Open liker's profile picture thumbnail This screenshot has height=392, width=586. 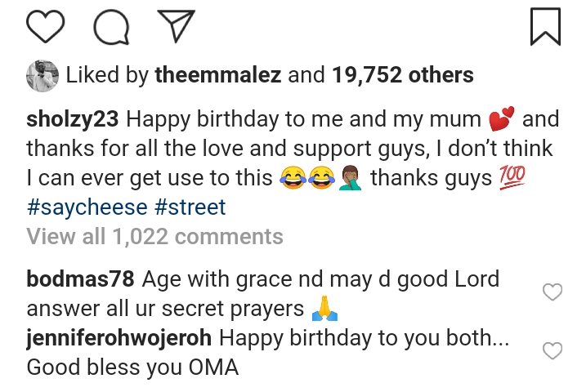(42, 76)
